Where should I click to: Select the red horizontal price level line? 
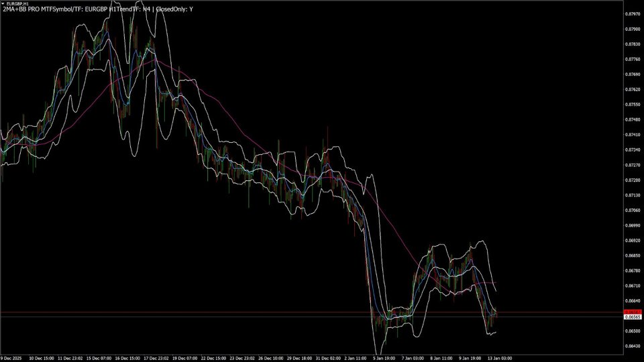point(311,312)
